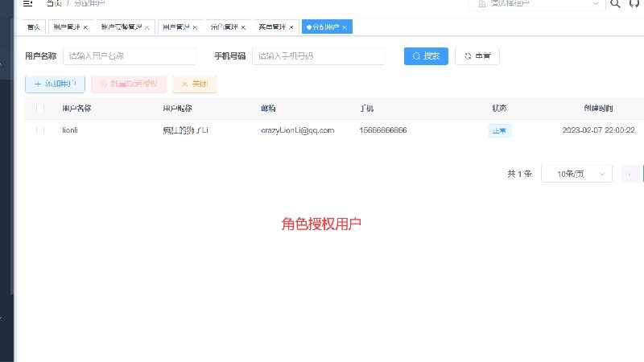Close the 用户管理 tab using its x

click(195, 27)
